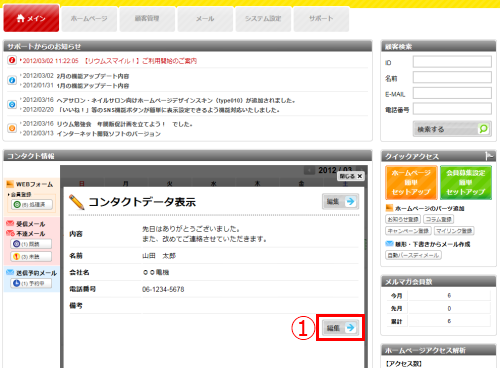This screenshot has height=368, width=500.
Task: Click the WEBフォーム orange folder icon
Action: tap(10, 184)
